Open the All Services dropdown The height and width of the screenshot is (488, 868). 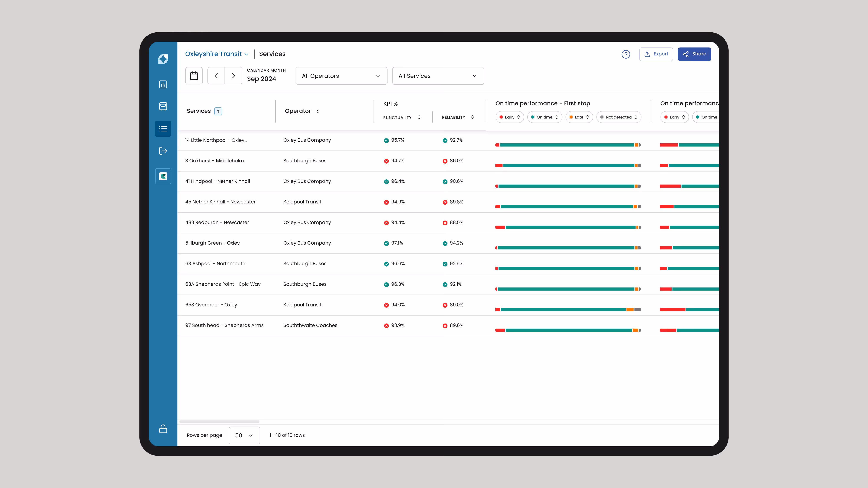[x=438, y=75]
